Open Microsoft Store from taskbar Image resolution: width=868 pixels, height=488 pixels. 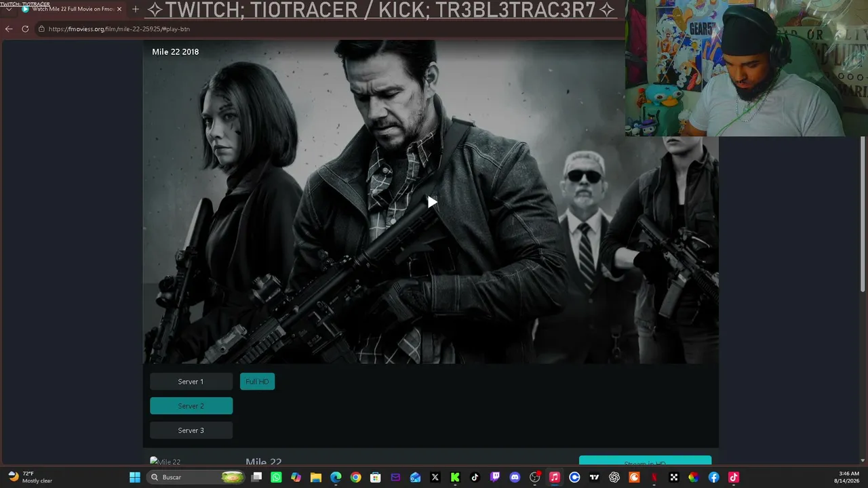tap(376, 477)
